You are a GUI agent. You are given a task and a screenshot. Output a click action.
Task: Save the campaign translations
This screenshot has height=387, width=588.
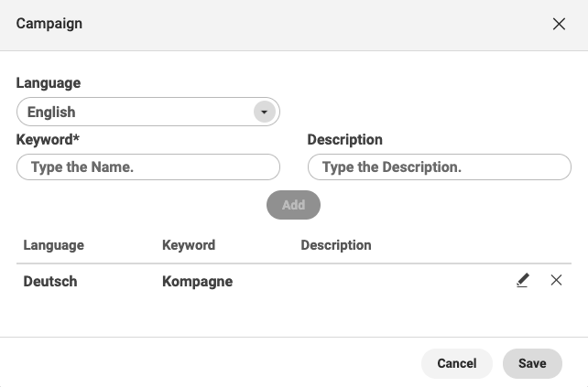[x=532, y=363]
